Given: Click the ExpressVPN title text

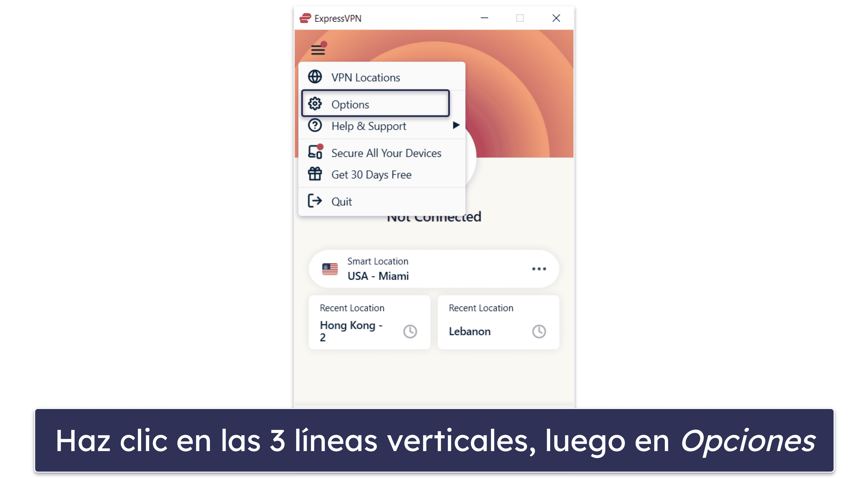Looking at the screenshot, I should point(338,18).
